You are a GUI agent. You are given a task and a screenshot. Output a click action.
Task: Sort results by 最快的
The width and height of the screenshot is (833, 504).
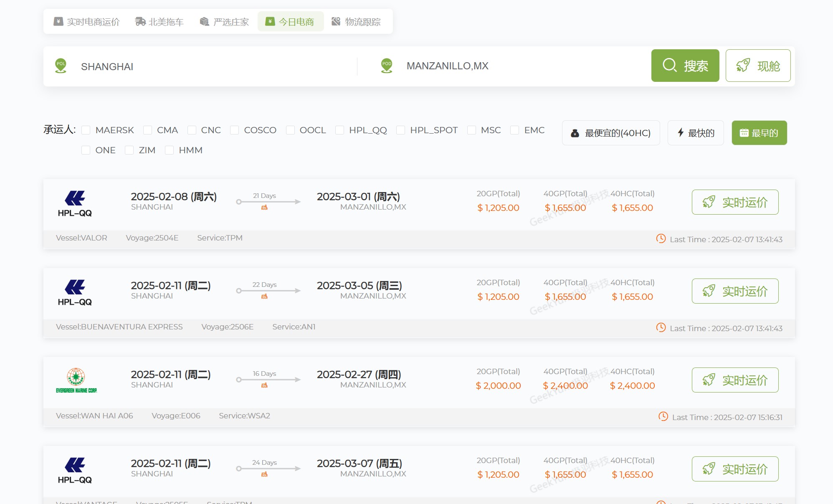click(x=695, y=133)
